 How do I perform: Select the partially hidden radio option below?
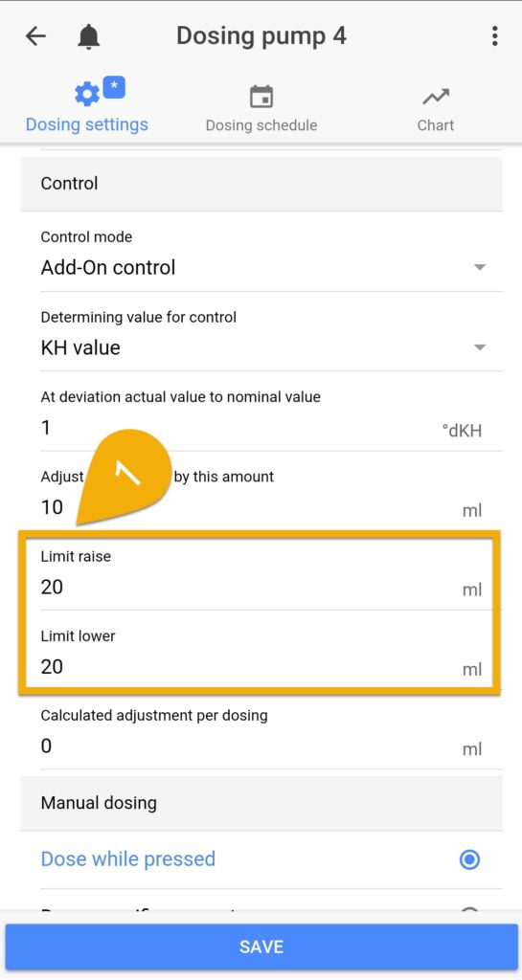(x=469, y=912)
